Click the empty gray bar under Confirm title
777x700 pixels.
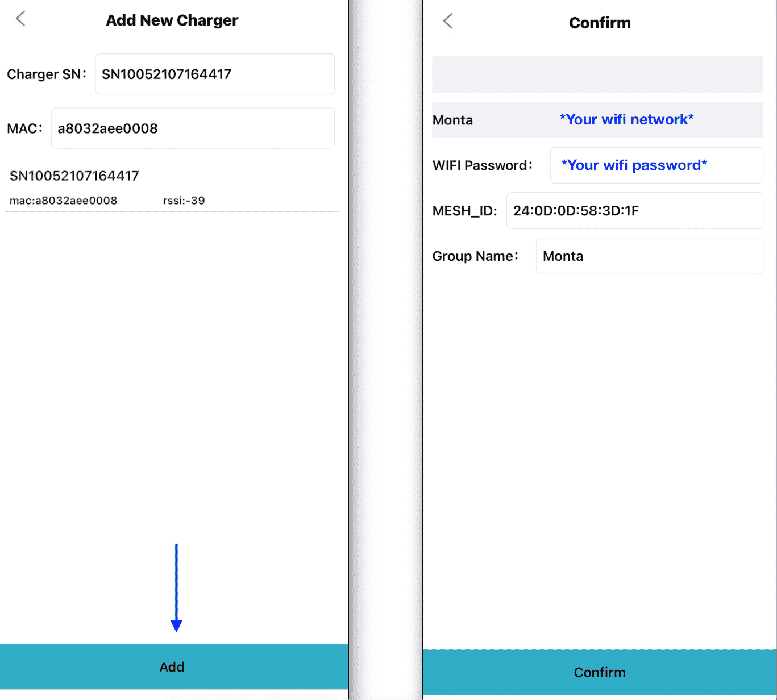(x=597, y=74)
